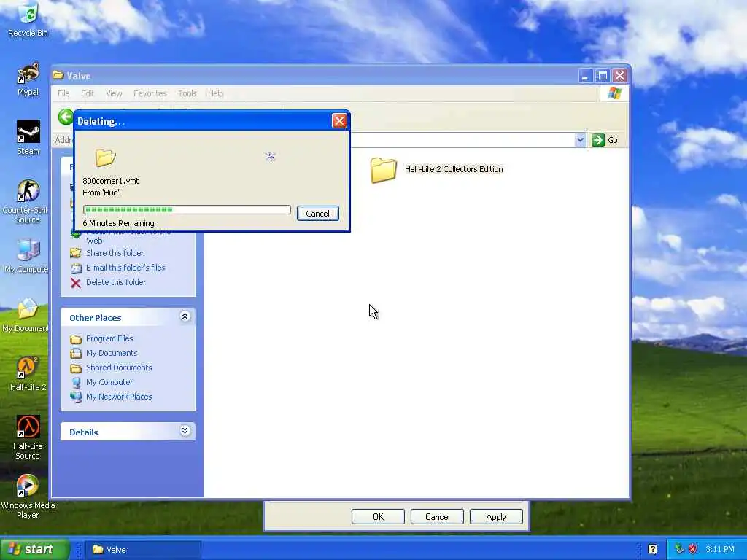Click the red shield security tray icon

pos(693,550)
